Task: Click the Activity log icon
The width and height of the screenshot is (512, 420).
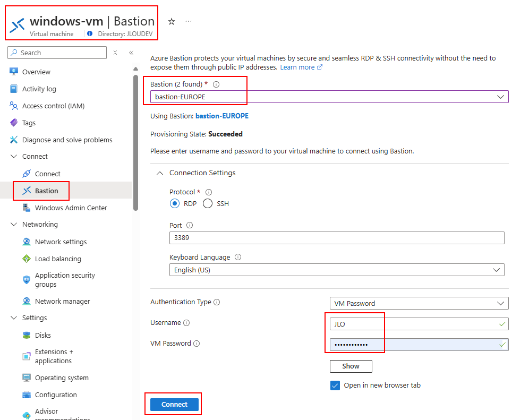Action: 14,89
